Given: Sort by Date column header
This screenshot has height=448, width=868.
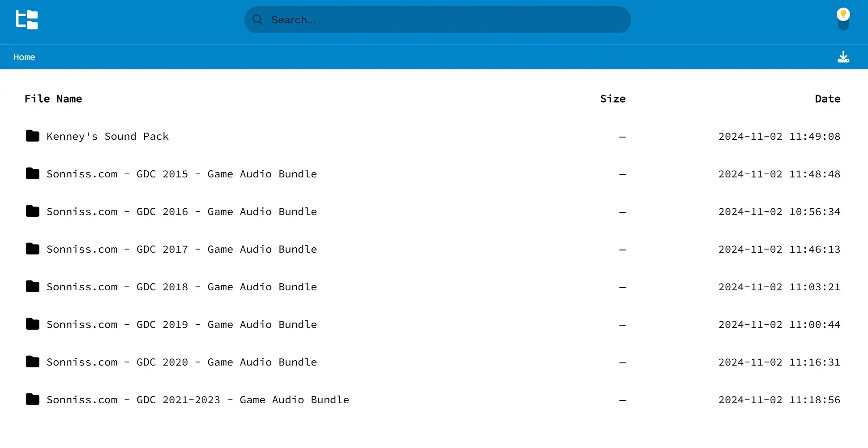Looking at the screenshot, I should pyautogui.click(x=827, y=99).
